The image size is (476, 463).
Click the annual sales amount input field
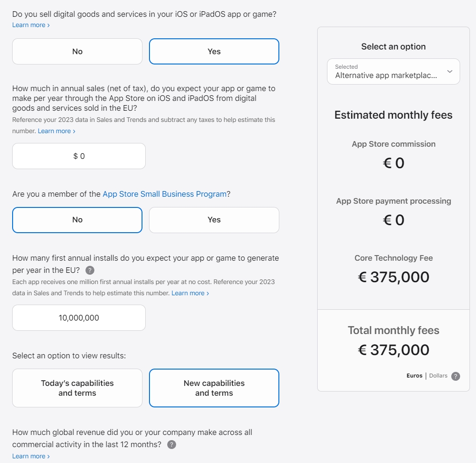(79, 156)
